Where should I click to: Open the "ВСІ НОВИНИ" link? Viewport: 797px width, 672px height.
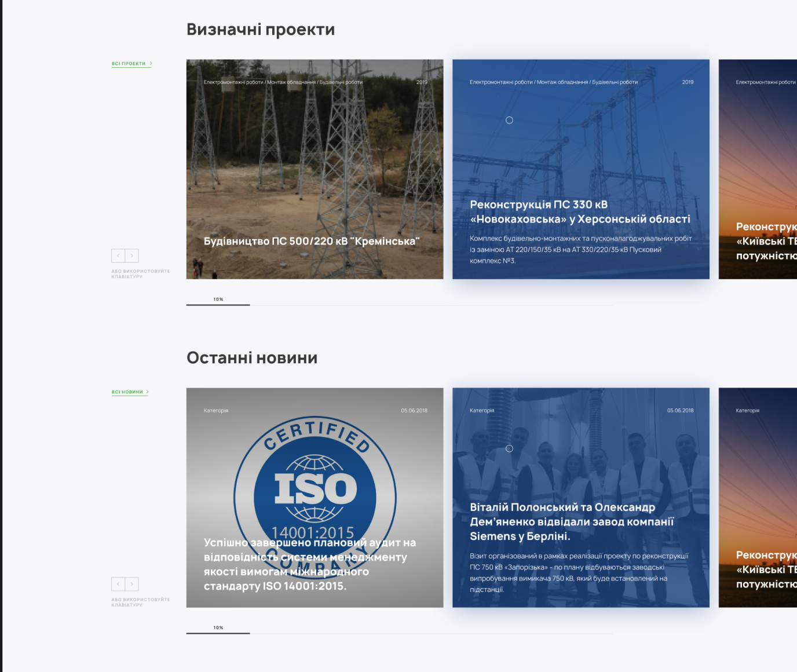pos(127,392)
